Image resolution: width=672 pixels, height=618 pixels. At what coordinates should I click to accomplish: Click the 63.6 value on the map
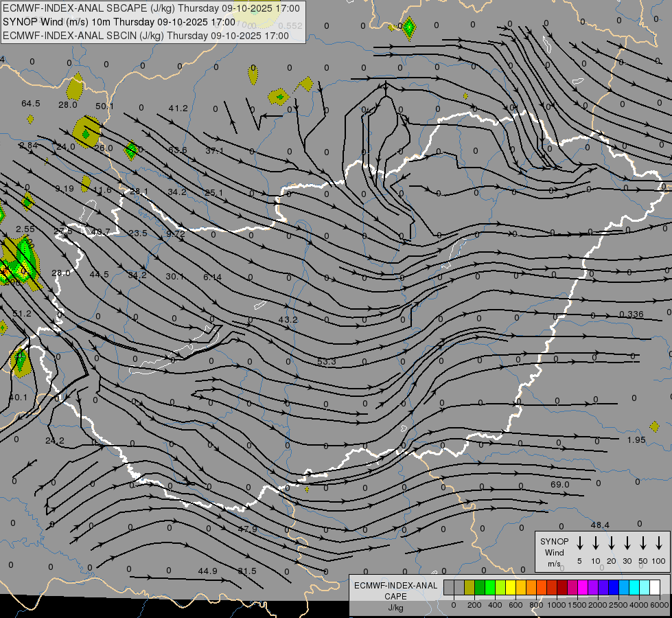177,150
